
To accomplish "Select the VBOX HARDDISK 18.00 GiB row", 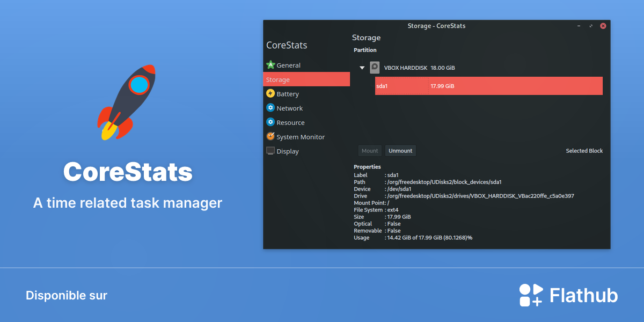I will [478, 68].
